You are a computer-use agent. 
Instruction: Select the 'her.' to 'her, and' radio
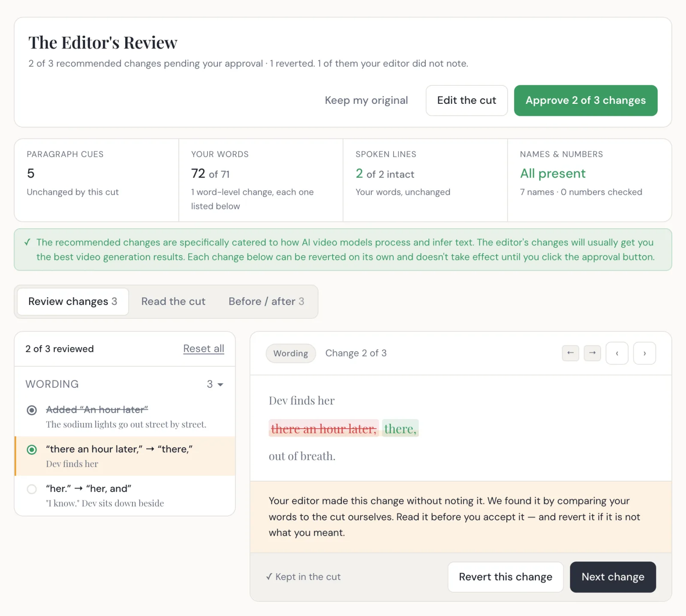[32, 489]
